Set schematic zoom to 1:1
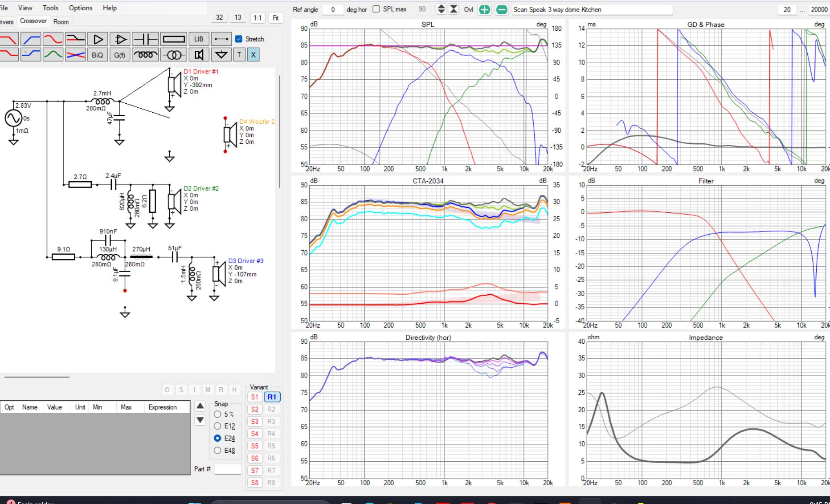The width and height of the screenshot is (830, 504). (x=258, y=18)
